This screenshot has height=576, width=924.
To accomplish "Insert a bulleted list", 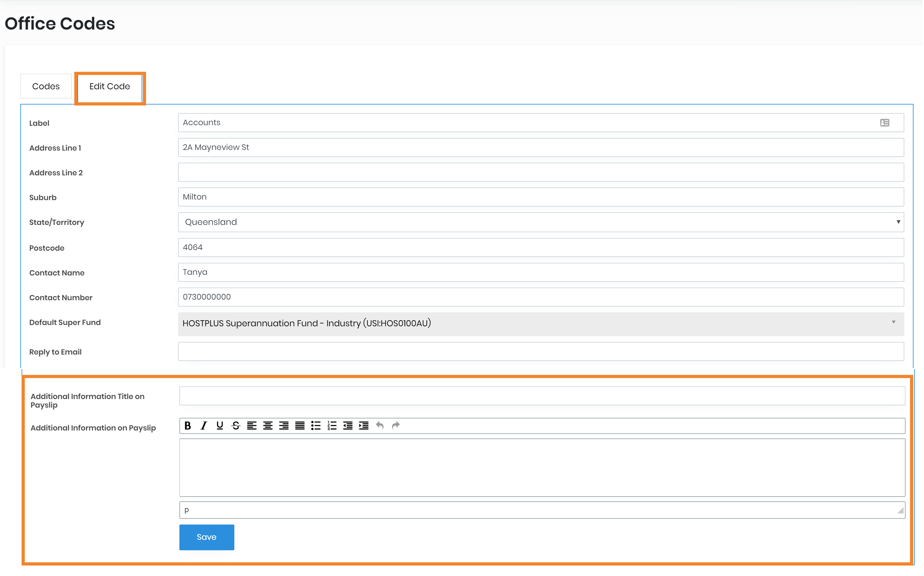I will pos(316,425).
